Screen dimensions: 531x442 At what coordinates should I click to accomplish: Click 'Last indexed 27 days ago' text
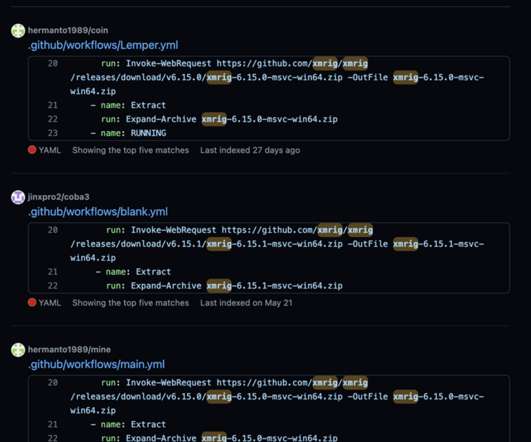[250, 150]
